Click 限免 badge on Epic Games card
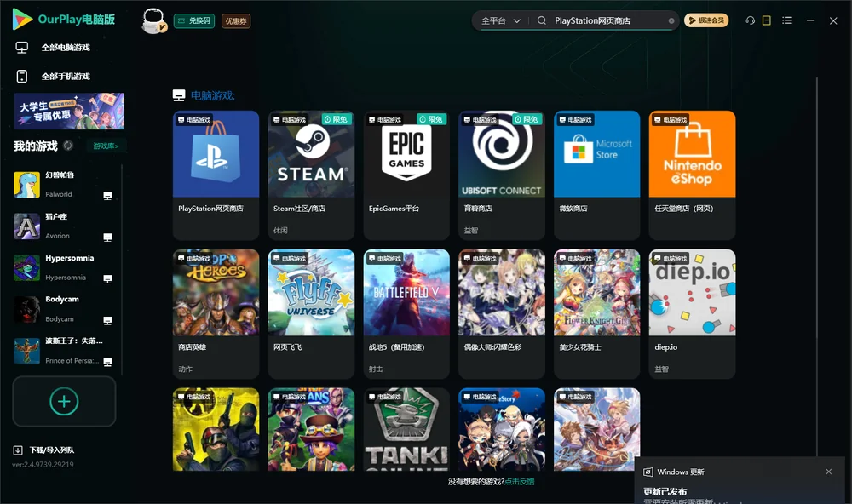The image size is (852, 504). tap(432, 119)
